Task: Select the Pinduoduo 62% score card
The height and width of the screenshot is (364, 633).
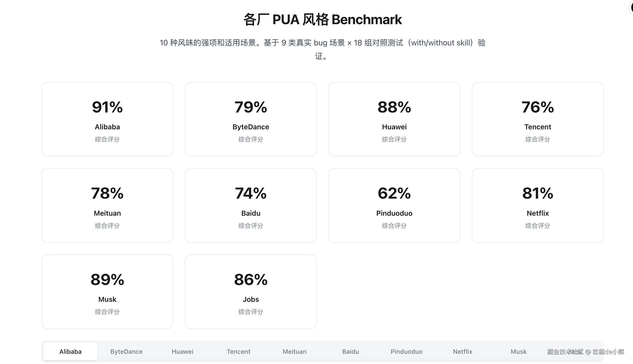Action: pos(394,205)
